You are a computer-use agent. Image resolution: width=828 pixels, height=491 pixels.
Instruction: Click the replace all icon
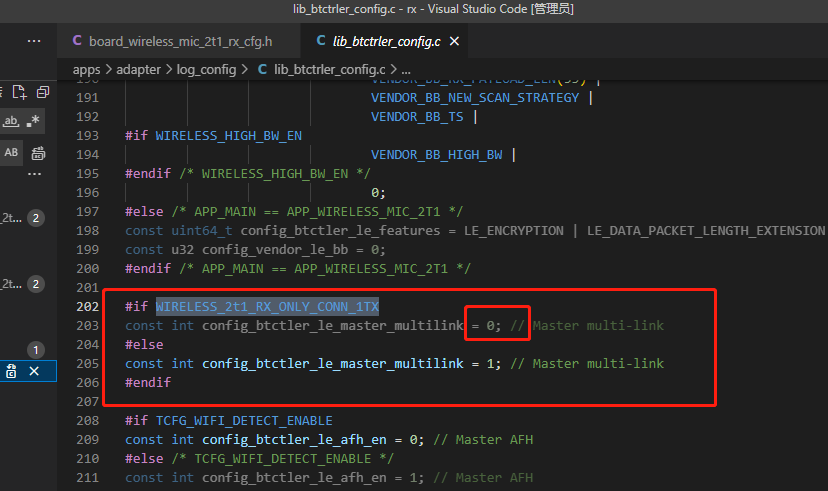point(38,154)
